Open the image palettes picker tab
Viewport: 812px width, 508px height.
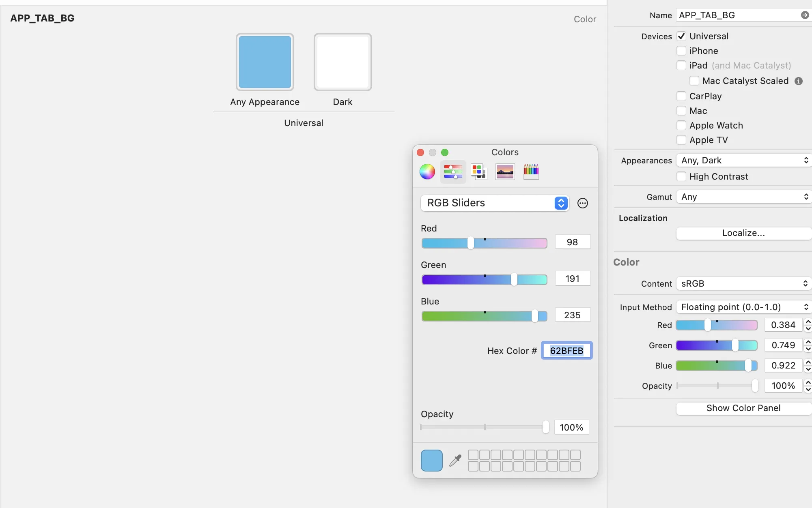tap(505, 171)
